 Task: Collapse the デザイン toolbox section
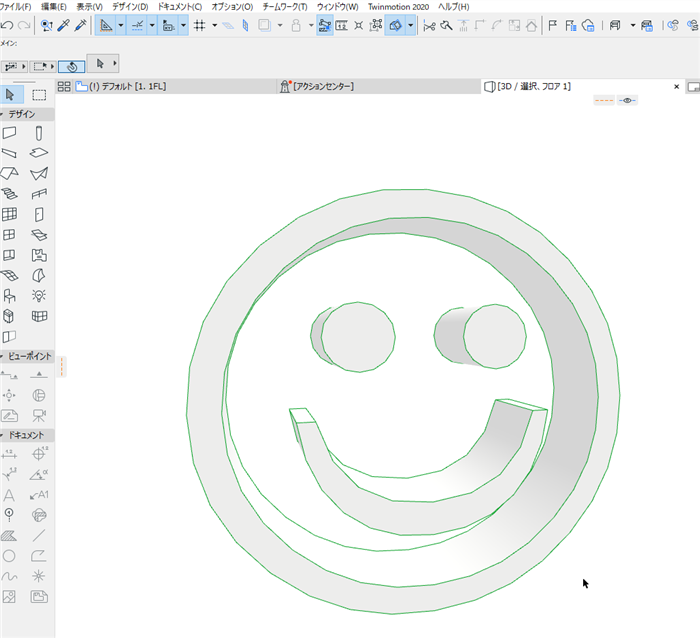click(2, 115)
